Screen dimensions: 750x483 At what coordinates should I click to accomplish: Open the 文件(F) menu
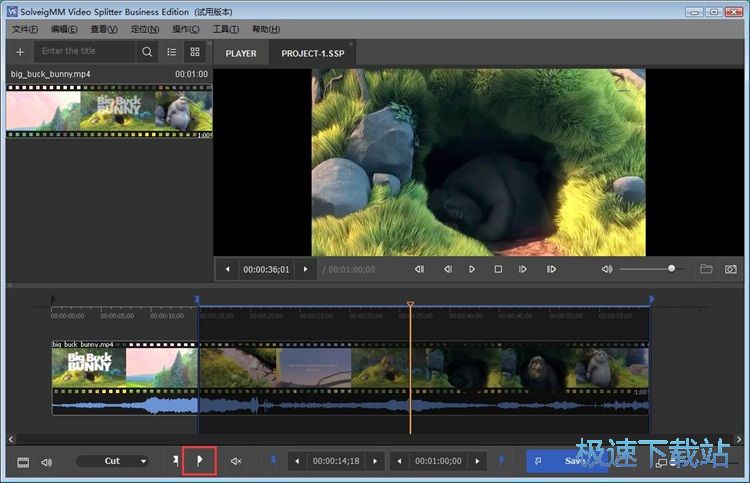pos(25,29)
